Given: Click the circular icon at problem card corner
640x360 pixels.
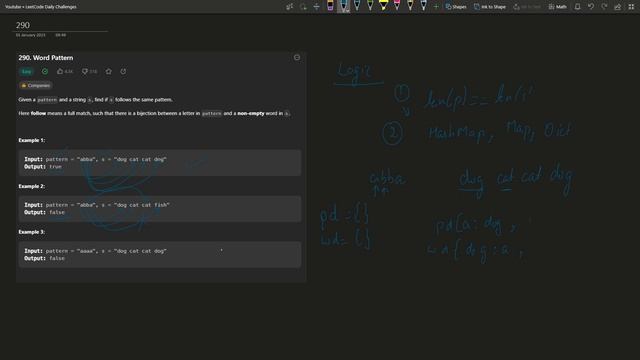Looking at the screenshot, I should (297, 58).
